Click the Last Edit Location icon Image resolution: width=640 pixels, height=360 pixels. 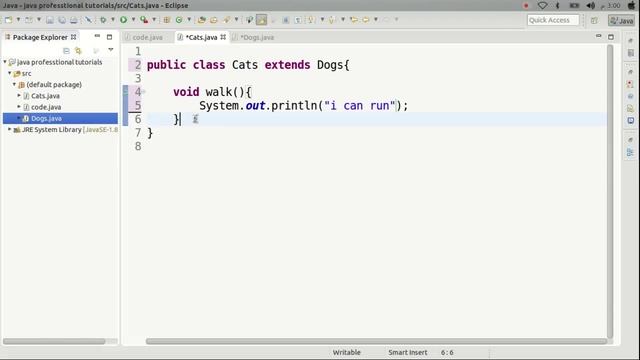pyautogui.click(x=354, y=20)
